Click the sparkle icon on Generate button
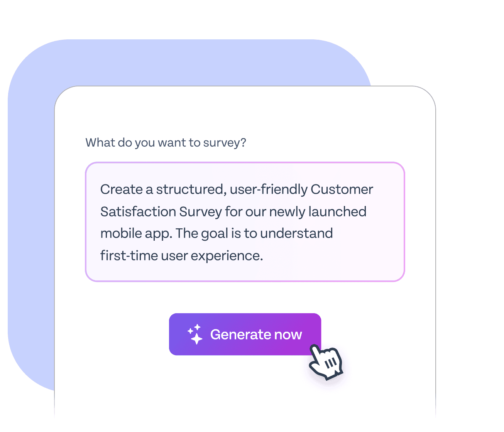 click(195, 334)
